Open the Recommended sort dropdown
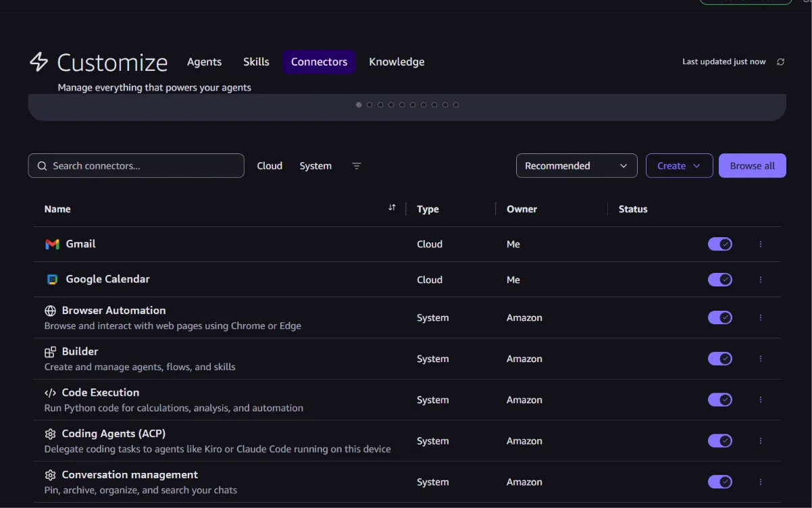Screen dimensions: 812x508 (577, 166)
